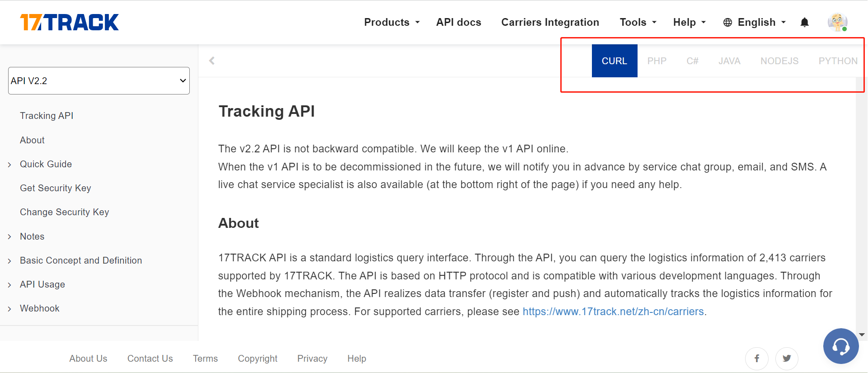Screen dimensions: 868x373
Task: Switch to the NODEJS code tab
Action: [779, 61]
